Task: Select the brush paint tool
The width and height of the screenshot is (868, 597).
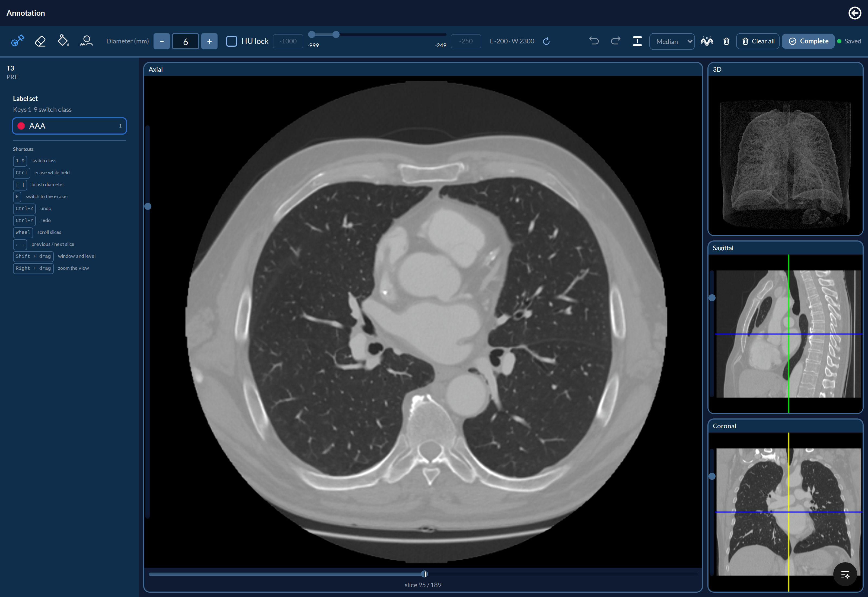Action: coord(18,41)
